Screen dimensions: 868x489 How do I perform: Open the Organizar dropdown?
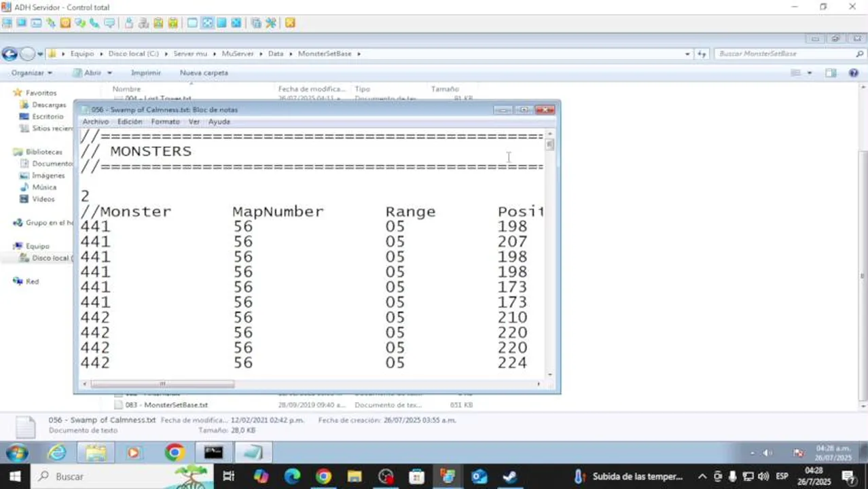32,73
